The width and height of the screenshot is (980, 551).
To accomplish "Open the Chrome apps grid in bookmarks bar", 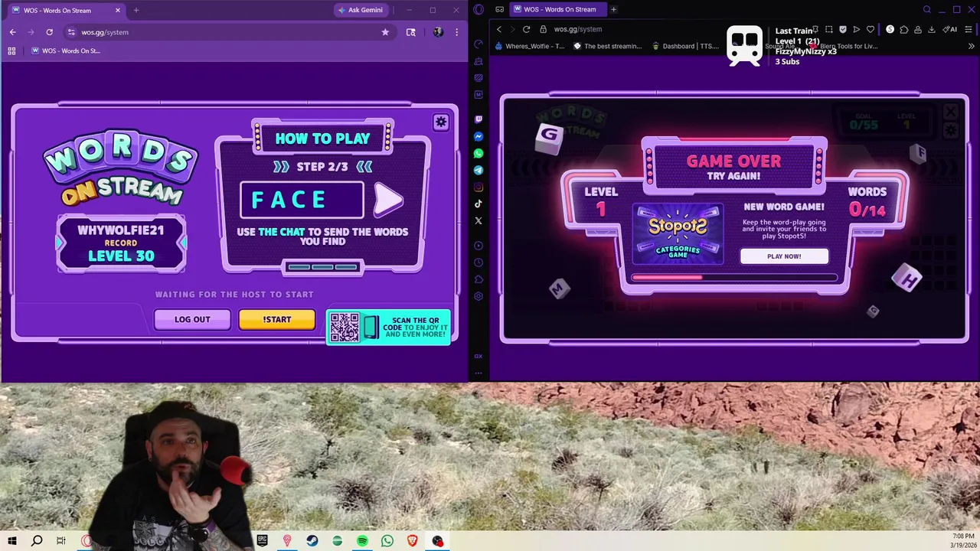I will coord(11,51).
